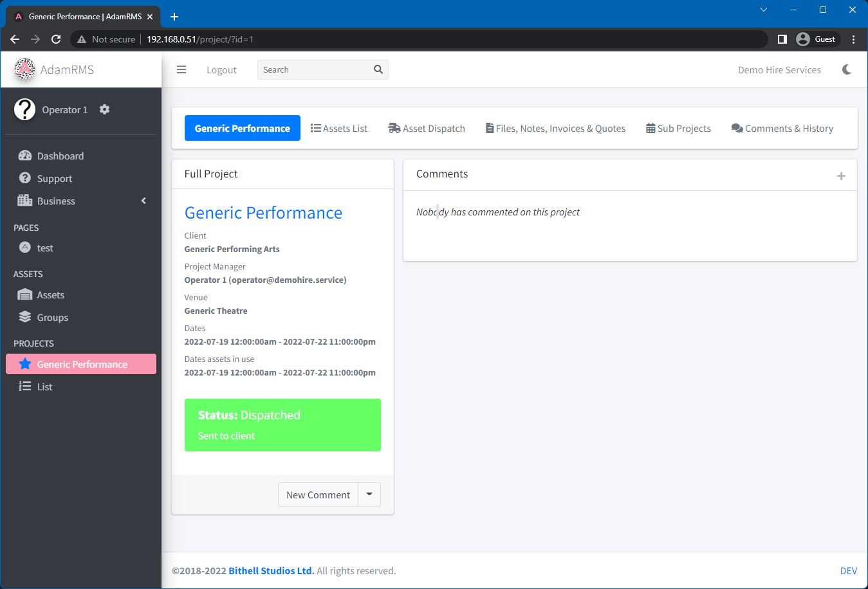This screenshot has width=868, height=589.
Task: Open Operator 1's settings gear
Action: pyautogui.click(x=104, y=109)
